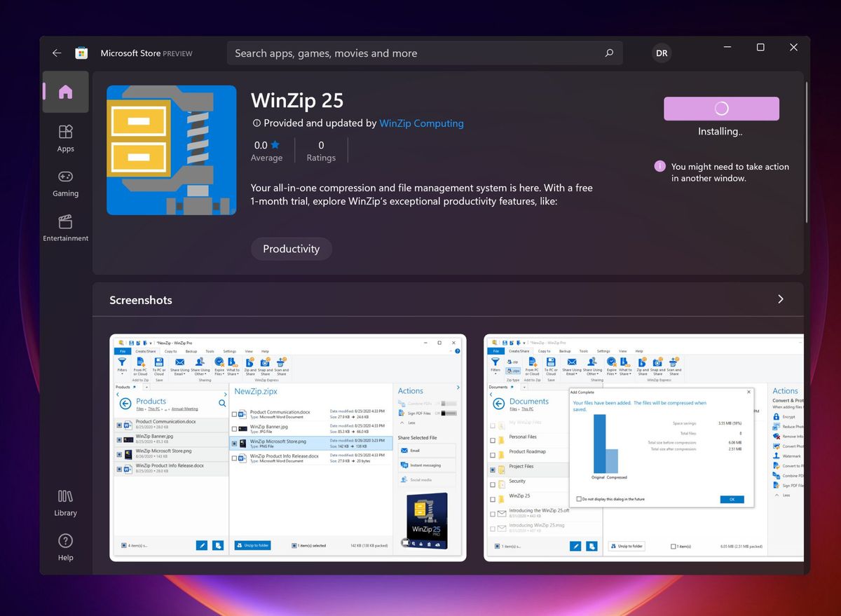Open the second WinZip screenshot
This screenshot has height=616, width=841.
point(643,446)
